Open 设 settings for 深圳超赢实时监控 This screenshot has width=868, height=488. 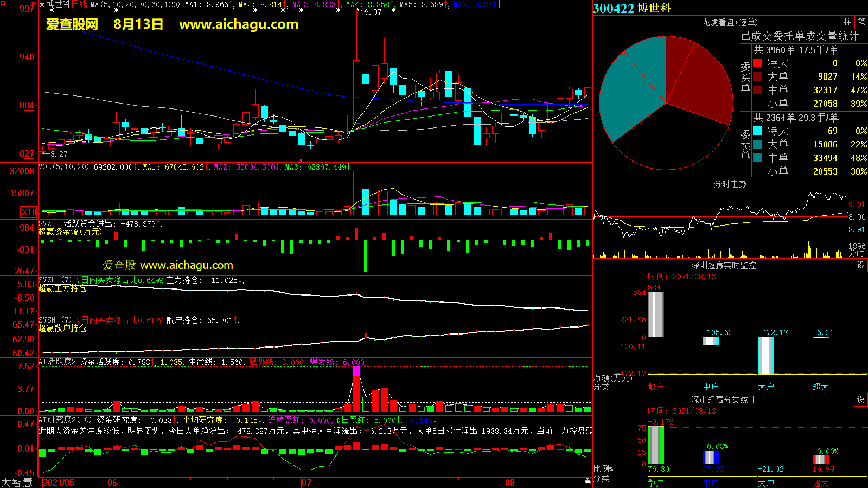point(861,265)
